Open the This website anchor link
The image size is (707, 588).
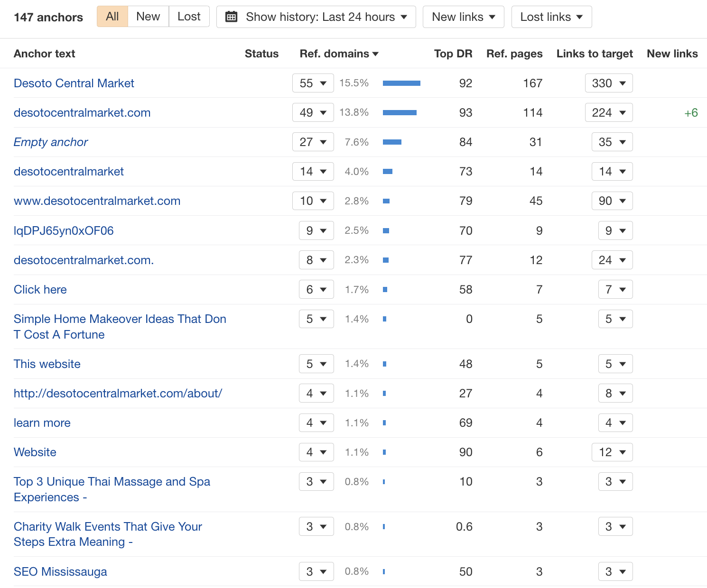[47, 364]
